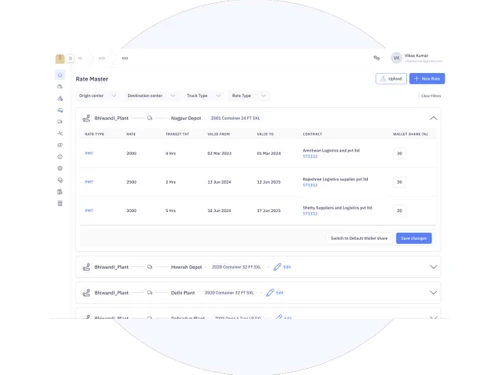Click the 2 Hrs transit TAT value
Viewport: 500px width, 375px height.
[x=171, y=182]
